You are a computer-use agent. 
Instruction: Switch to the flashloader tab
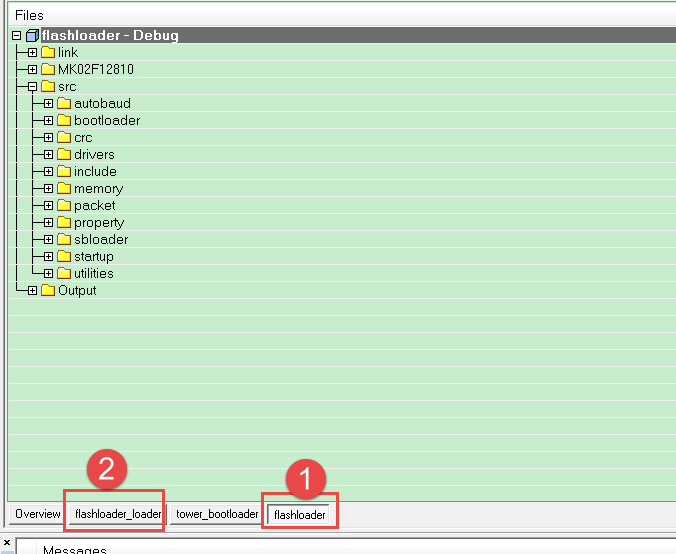click(x=299, y=515)
